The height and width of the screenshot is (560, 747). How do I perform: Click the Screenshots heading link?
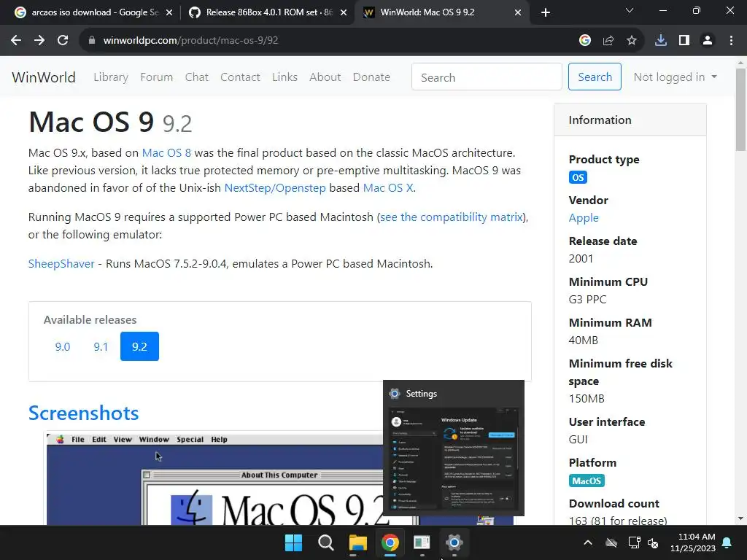[83, 413]
